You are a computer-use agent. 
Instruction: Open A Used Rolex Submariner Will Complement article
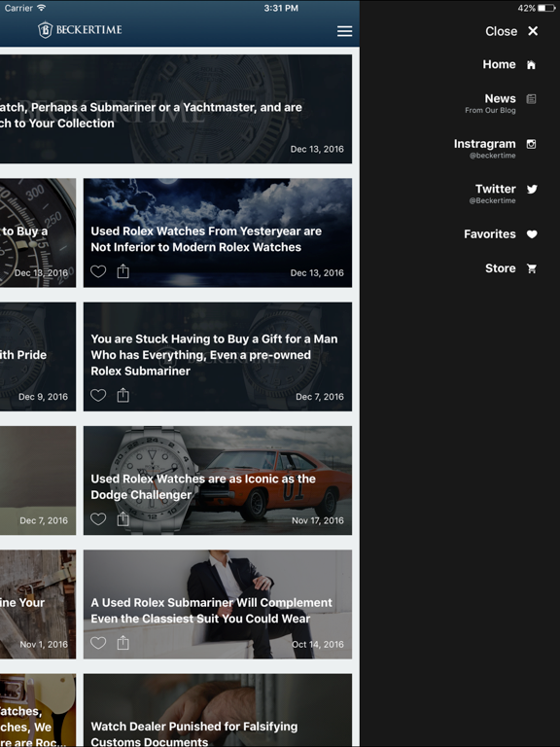coord(218,605)
